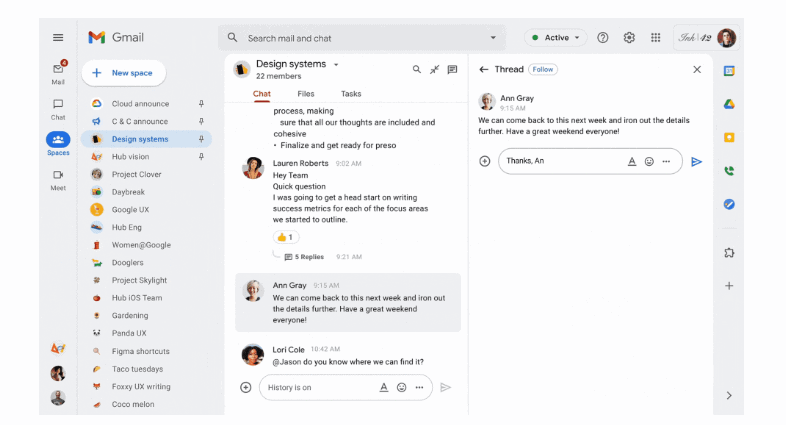This screenshot has height=425, width=786.
Task: Open Settings gear icon
Action: [x=629, y=38]
